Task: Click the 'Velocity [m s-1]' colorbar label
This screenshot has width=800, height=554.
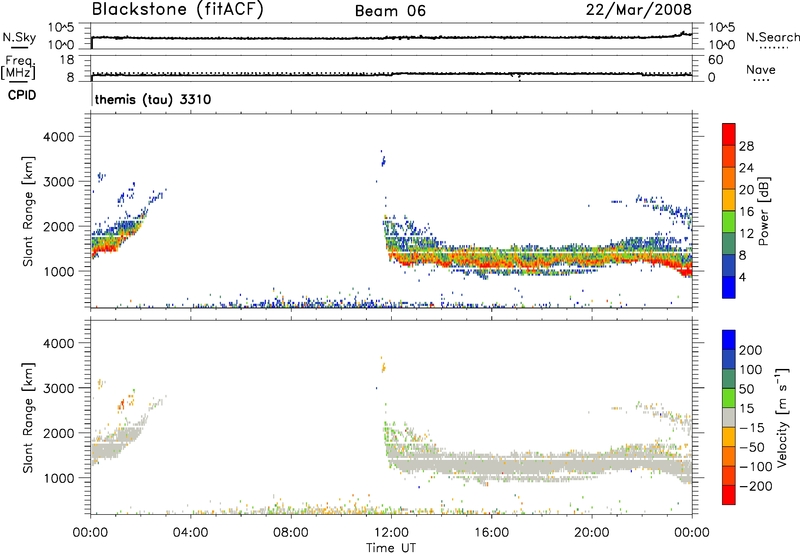Action: point(782,417)
